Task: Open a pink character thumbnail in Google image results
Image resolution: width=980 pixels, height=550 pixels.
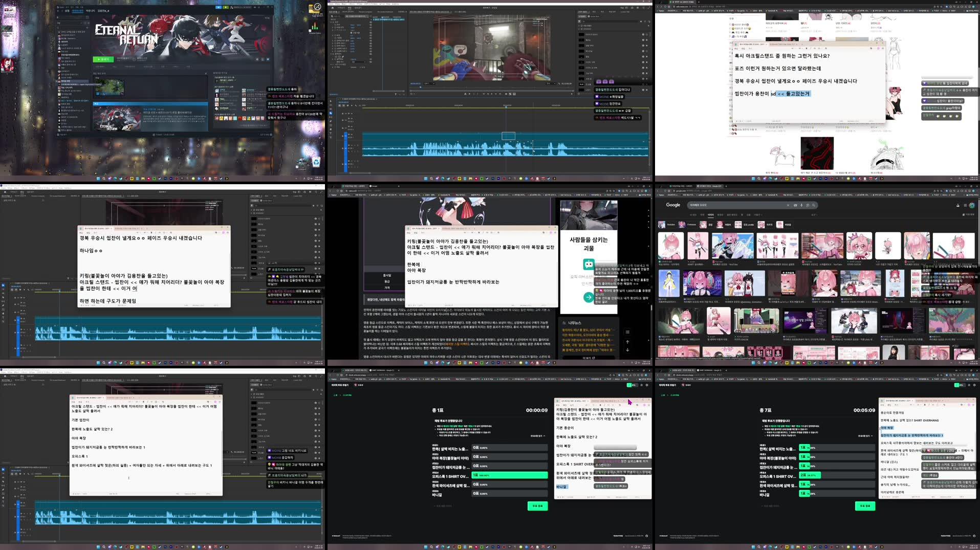Action: pos(670,246)
